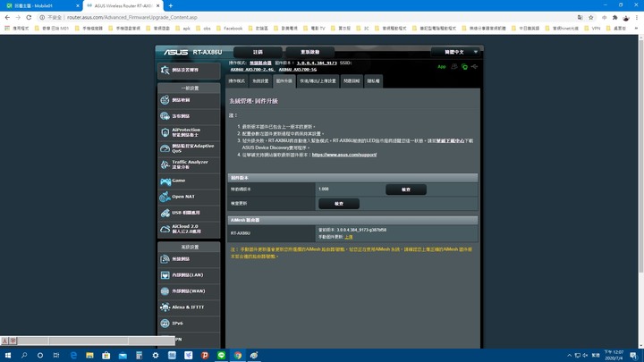Viewport: 644px width, 362px height.
Task: Go back using Chrome's back arrow
Action: tap(7, 17)
